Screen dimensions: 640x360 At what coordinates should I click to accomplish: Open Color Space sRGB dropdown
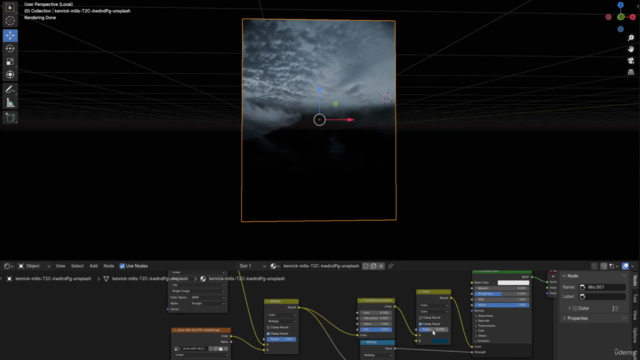(207, 297)
